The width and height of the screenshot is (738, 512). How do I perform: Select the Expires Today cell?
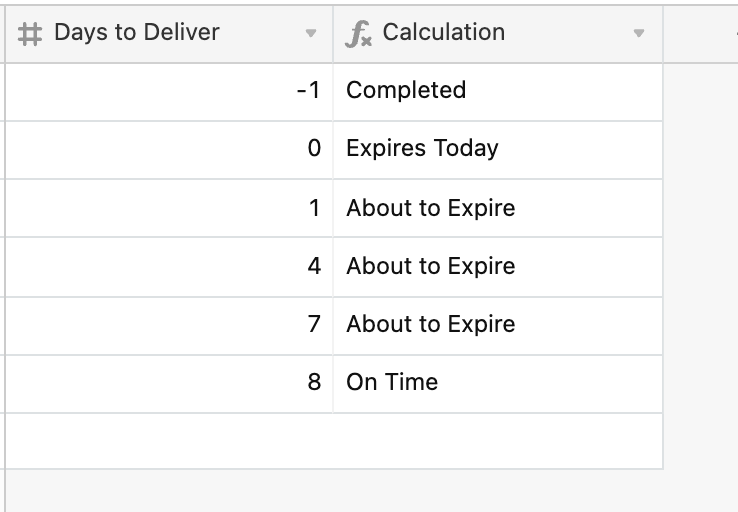[498, 150]
